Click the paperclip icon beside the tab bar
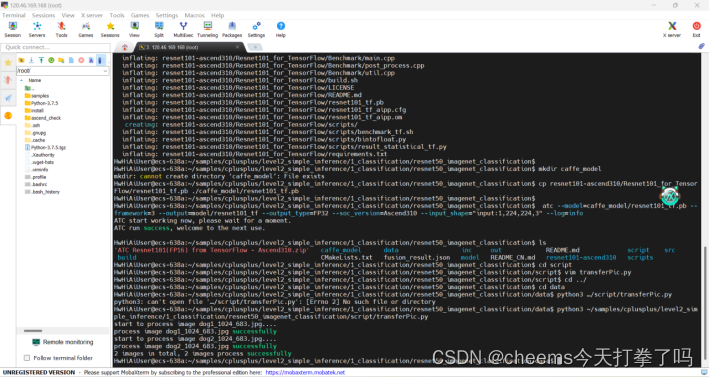Screen dimensions: 709x377 [x=701, y=47]
